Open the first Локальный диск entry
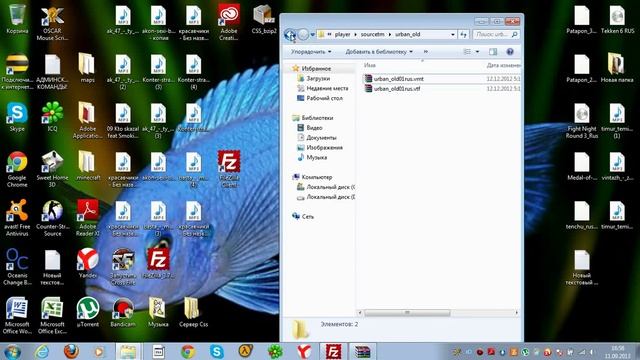This screenshot has width=640, height=360. [330, 187]
